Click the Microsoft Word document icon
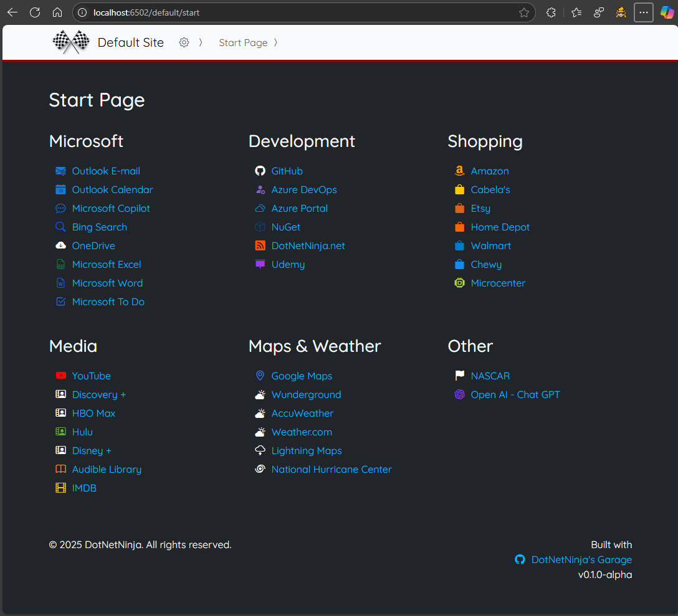Screen dimensions: 678x616 [61, 283]
